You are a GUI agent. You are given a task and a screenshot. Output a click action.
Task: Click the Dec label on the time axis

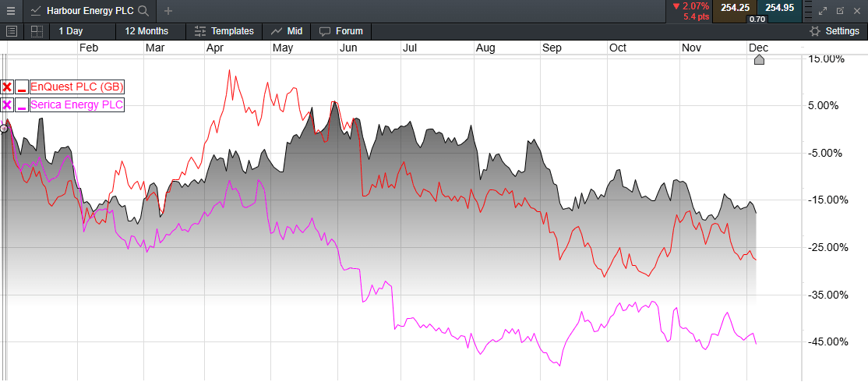[758, 48]
